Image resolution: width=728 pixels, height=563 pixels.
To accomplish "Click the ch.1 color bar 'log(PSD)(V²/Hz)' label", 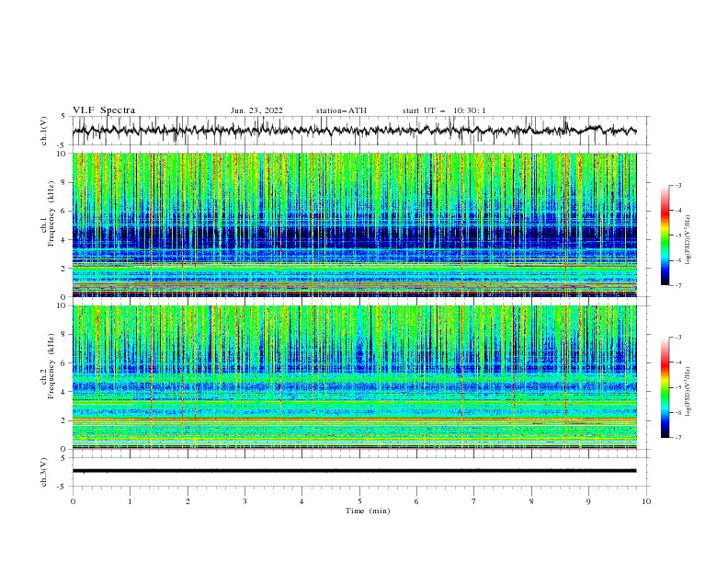I will point(688,239).
